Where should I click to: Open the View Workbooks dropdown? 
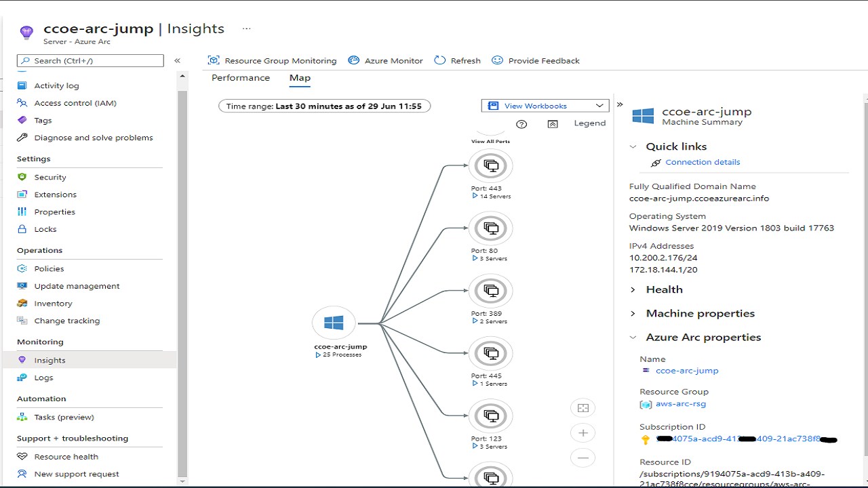(546, 106)
